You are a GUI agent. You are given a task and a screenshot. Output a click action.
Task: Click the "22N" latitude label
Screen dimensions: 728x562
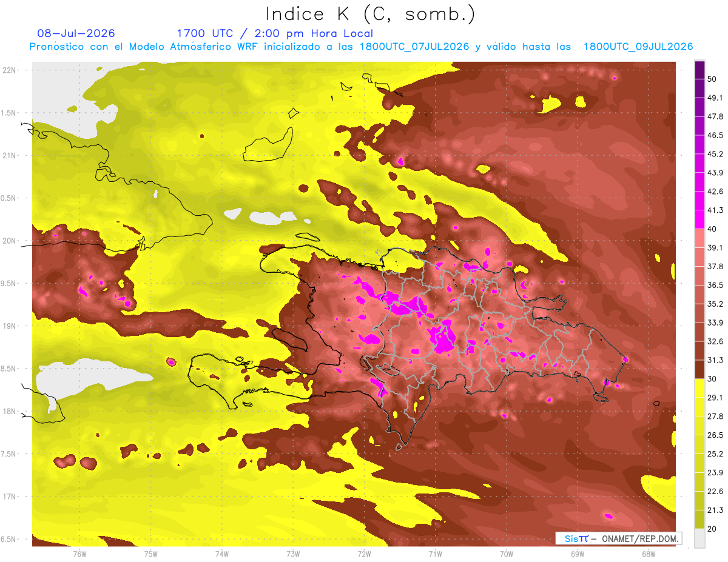coord(10,70)
